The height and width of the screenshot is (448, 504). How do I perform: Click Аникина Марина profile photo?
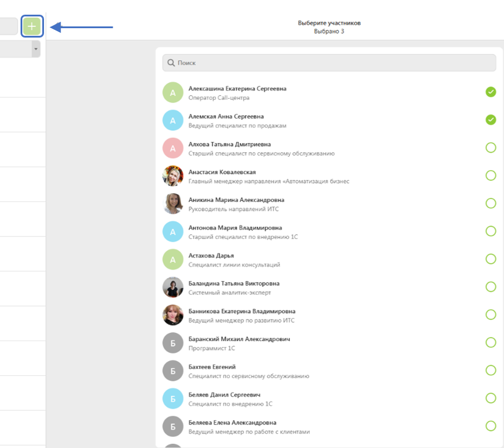pyautogui.click(x=172, y=204)
